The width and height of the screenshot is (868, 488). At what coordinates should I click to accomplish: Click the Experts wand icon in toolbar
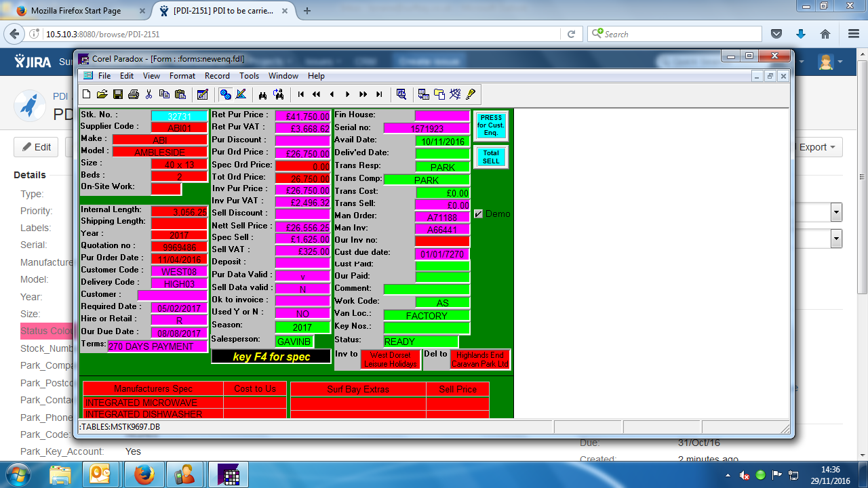454,94
